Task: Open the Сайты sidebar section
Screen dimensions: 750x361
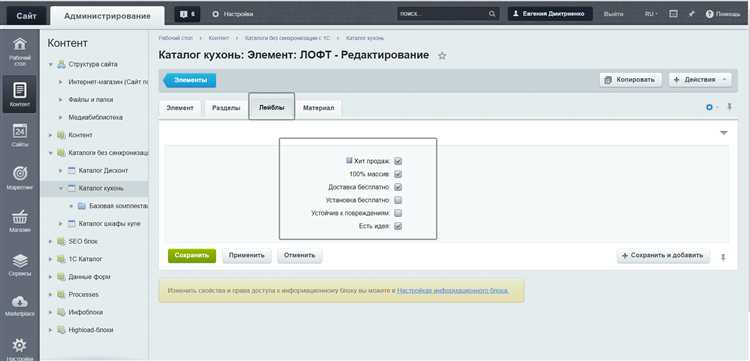Action: pos(20,135)
